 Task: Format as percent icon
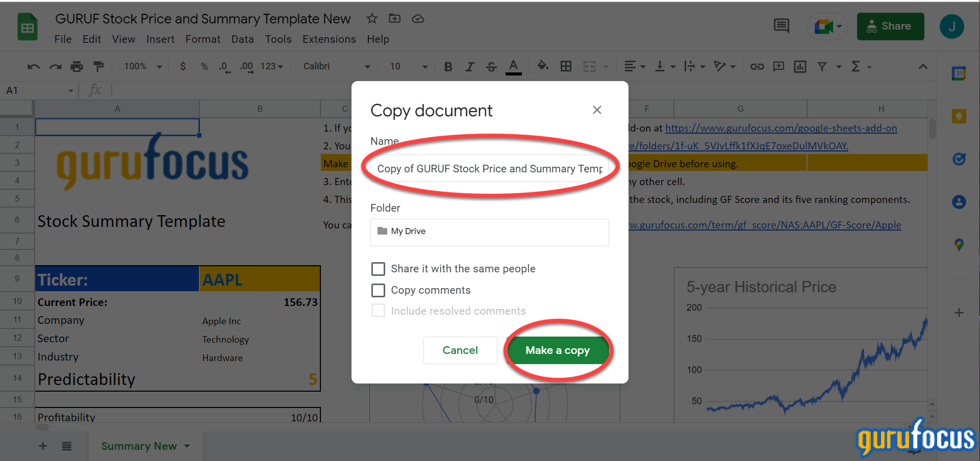204,66
